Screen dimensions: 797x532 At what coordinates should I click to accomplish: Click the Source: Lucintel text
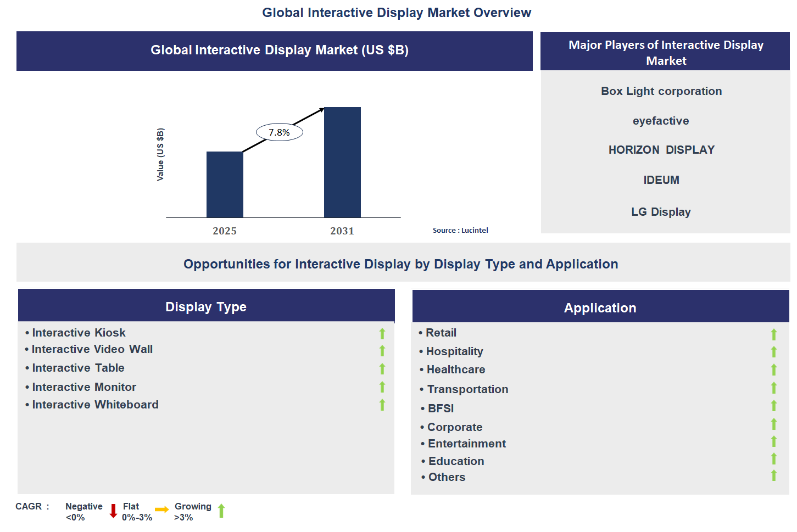[460, 231]
